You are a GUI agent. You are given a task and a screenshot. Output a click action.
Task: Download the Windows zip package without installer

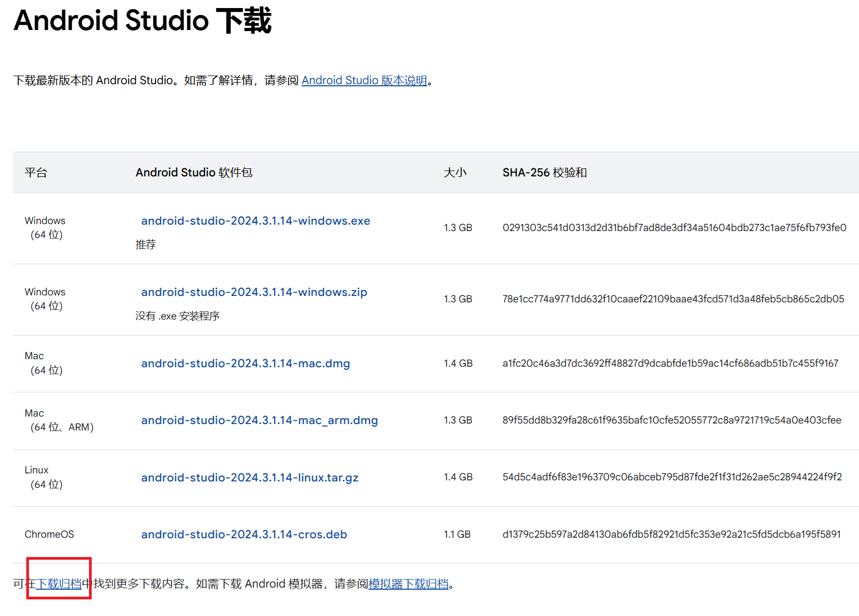click(253, 292)
